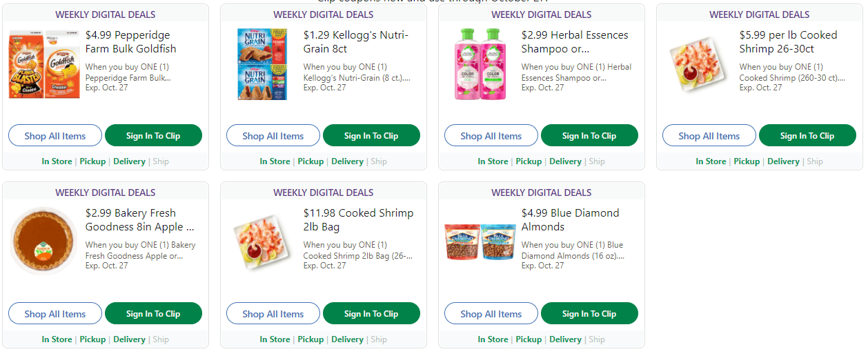Select Pickup option under Herbal Essences deal
This screenshot has height=356, width=868.
[x=529, y=161]
